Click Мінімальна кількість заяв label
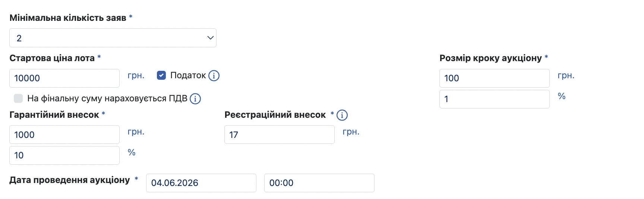 pos(68,18)
